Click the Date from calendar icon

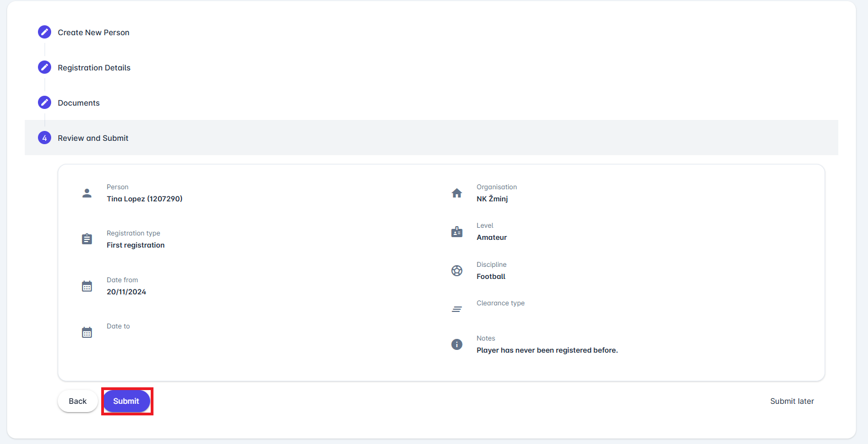[87, 286]
